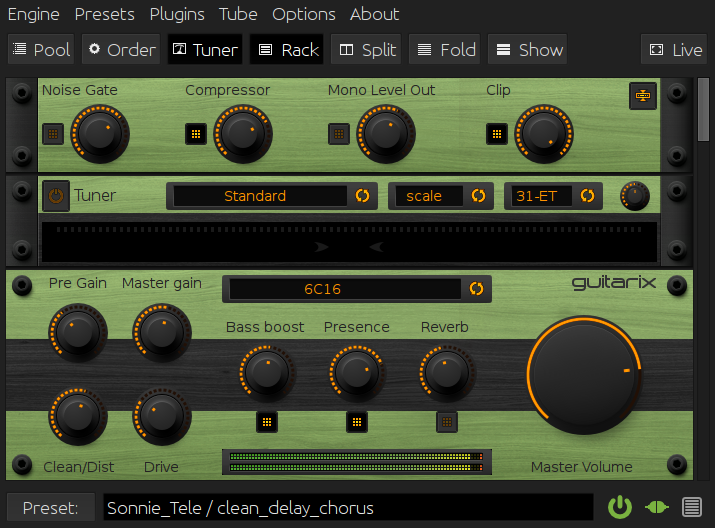
Task: Adjust the Noise Gate knob
Action: click(100, 134)
